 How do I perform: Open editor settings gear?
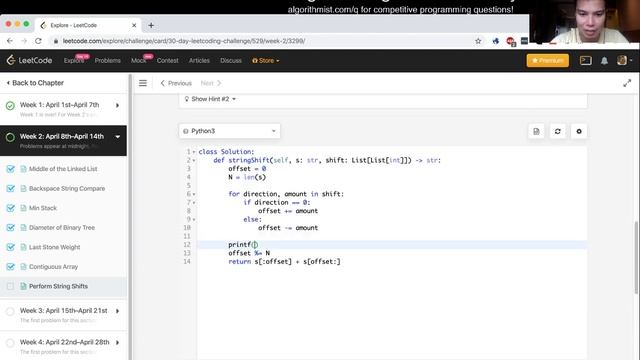click(579, 131)
